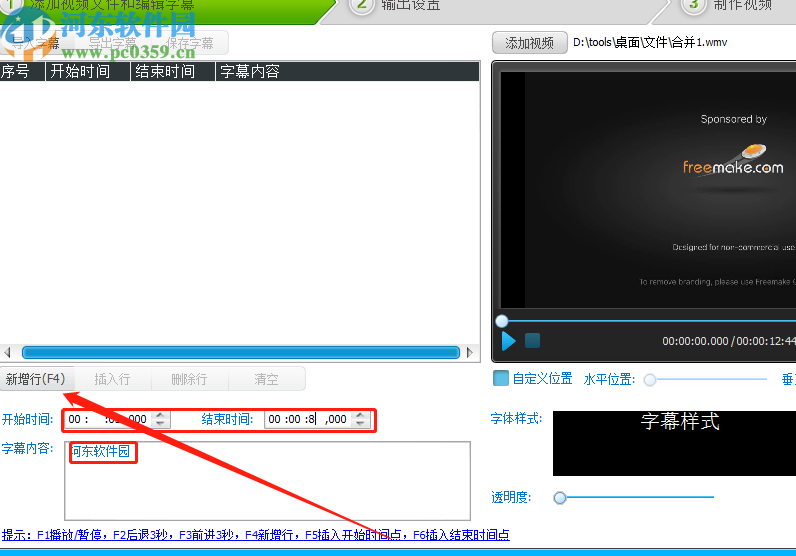Click the Clear (清空) button
This screenshot has width=796, height=556.
point(267,379)
